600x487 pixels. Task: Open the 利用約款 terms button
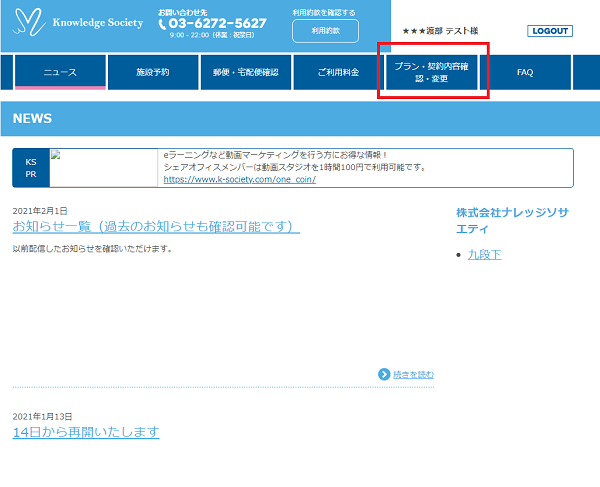(x=325, y=31)
